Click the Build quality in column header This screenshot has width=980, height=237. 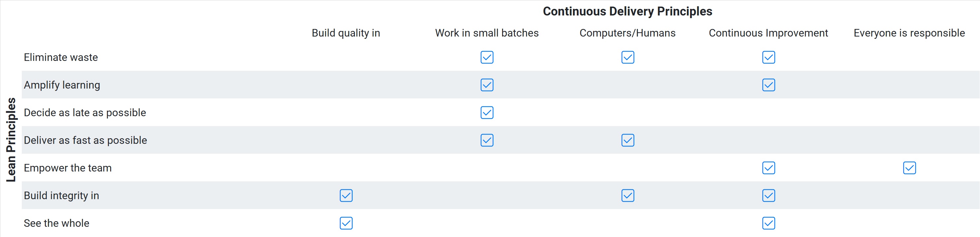click(346, 33)
